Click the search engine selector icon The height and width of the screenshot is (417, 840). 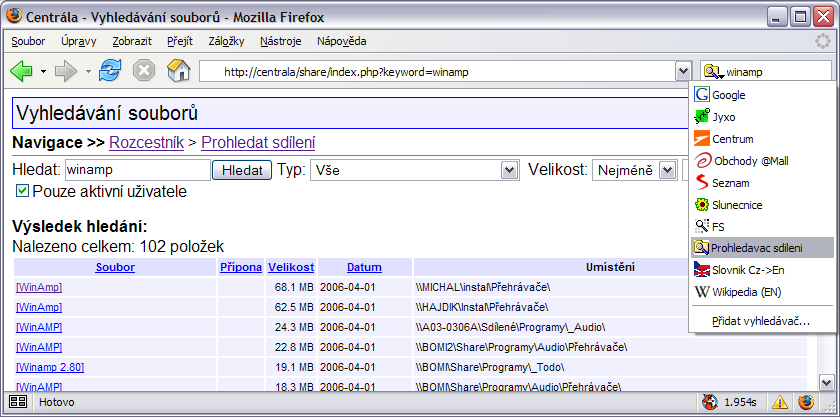click(713, 72)
